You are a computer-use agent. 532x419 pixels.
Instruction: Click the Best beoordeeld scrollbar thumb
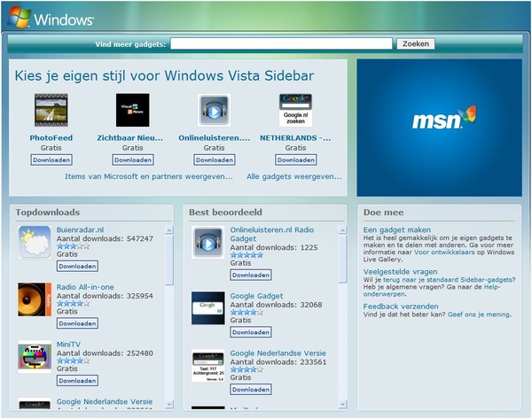(342, 259)
